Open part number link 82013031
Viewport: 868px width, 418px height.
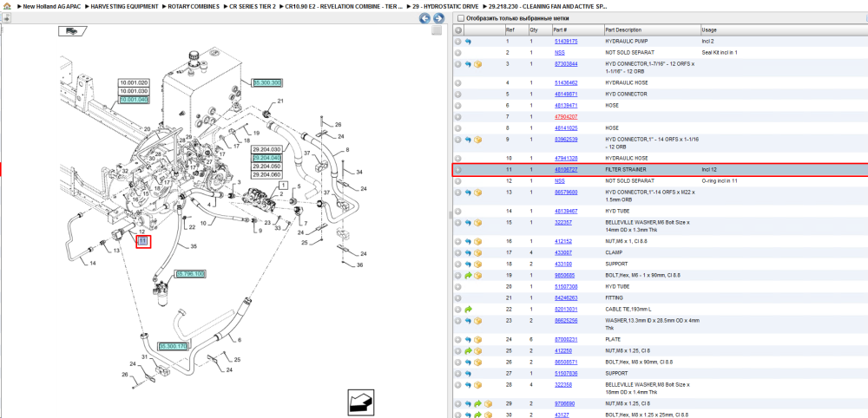pos(566,309)
